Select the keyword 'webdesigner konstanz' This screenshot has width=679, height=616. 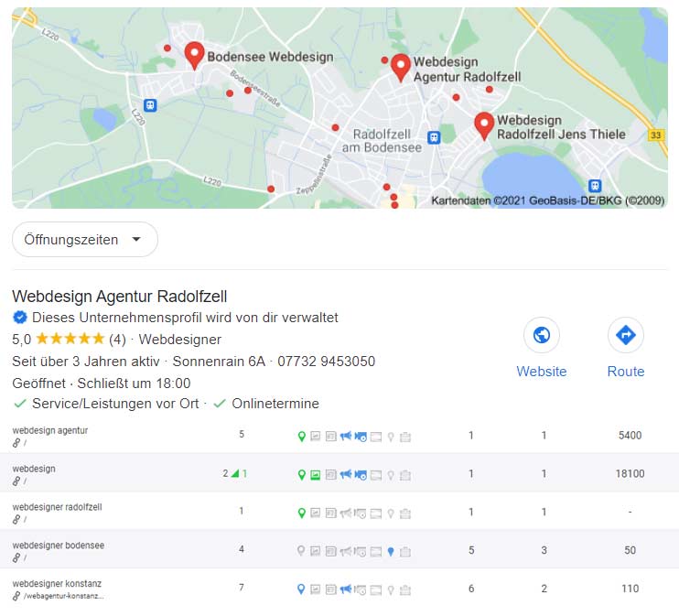[57, 583]
